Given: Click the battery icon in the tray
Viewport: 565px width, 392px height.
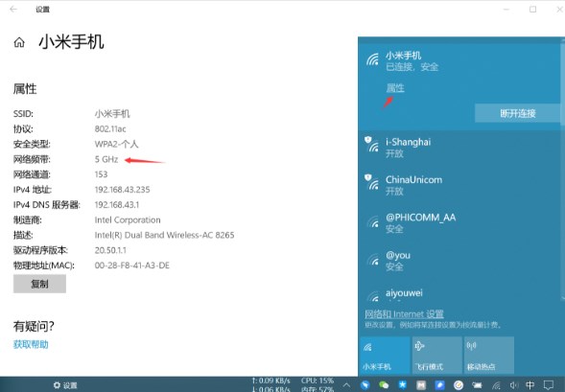Looking at the screenshot, I should pos(477,385).
